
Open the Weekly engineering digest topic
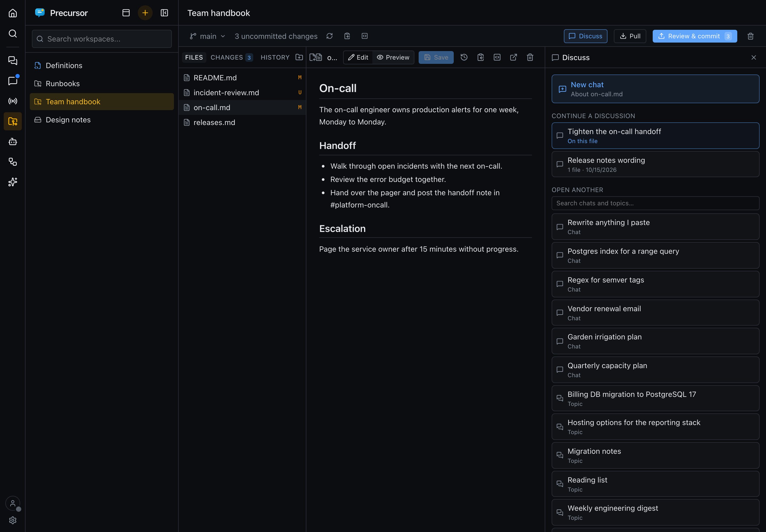(x=655, y=512)
